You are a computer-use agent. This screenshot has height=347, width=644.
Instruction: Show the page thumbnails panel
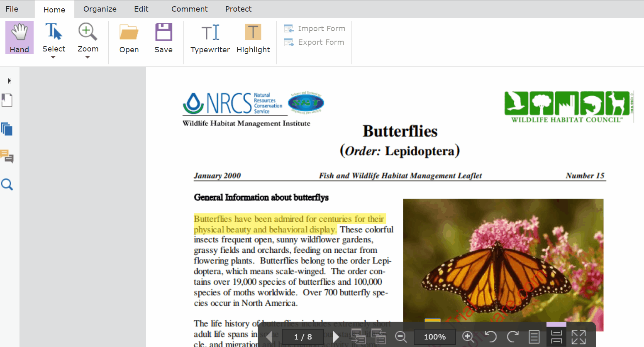pyautogui.click(x=7, y=129)
